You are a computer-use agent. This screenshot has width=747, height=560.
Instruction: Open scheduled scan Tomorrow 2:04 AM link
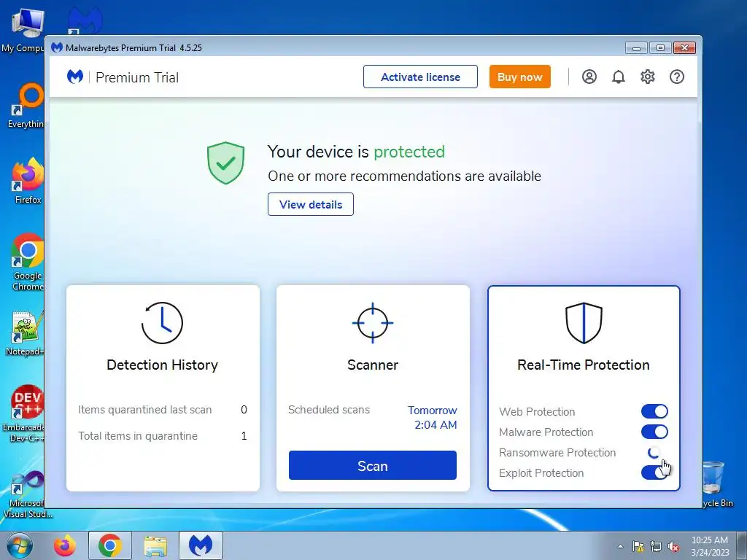click(433, 417)
